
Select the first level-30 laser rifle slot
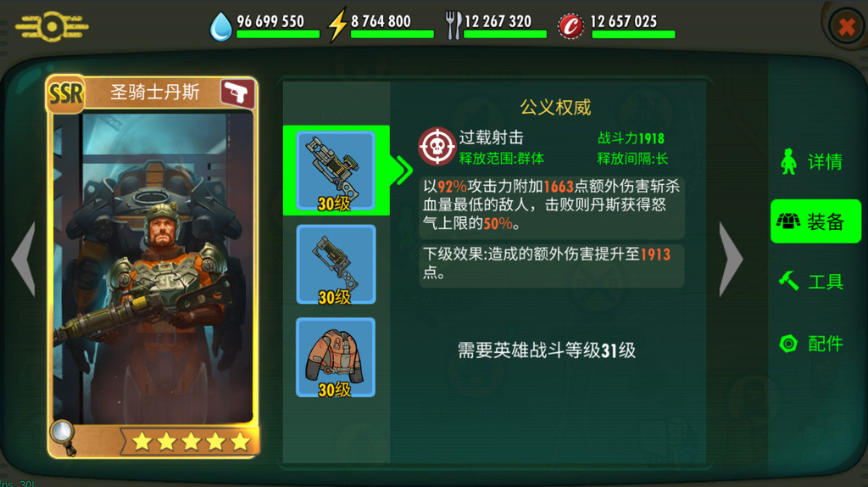pos(336,171)
